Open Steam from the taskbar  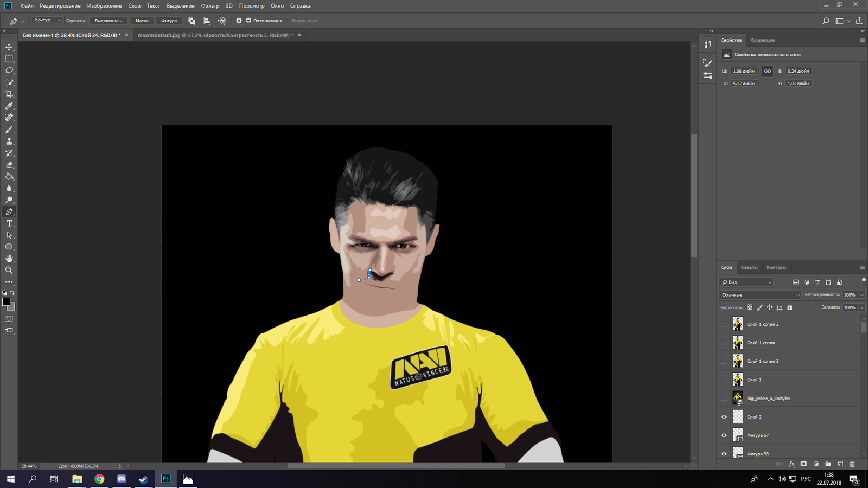point(143,479)
